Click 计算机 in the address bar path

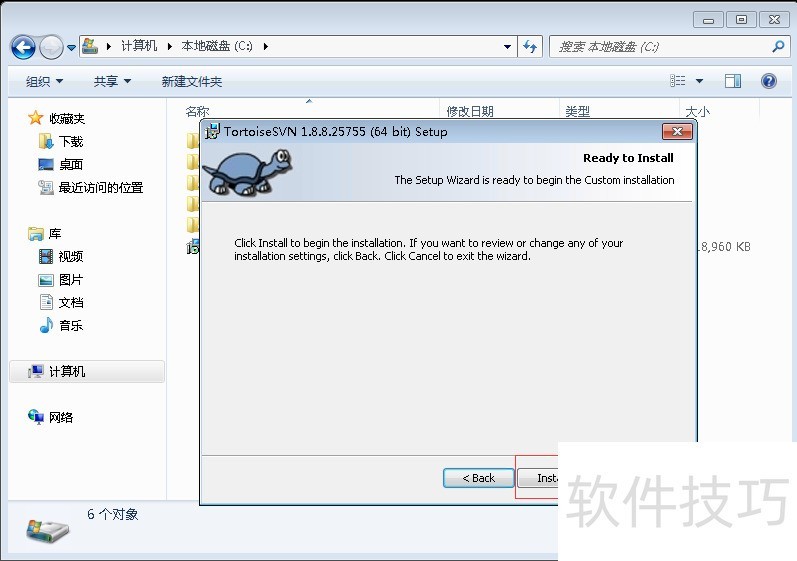(139, 46)
